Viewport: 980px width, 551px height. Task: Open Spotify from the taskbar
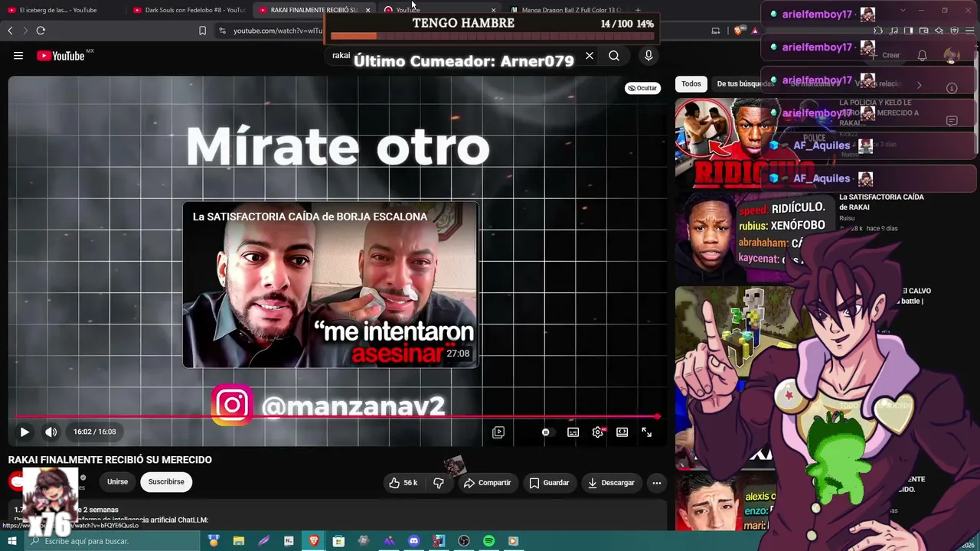[488, 541]
